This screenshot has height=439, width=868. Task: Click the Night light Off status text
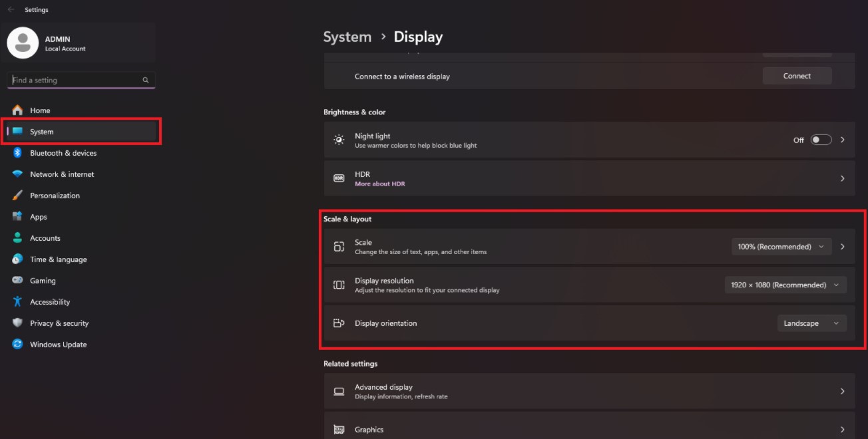click(799, 140)
